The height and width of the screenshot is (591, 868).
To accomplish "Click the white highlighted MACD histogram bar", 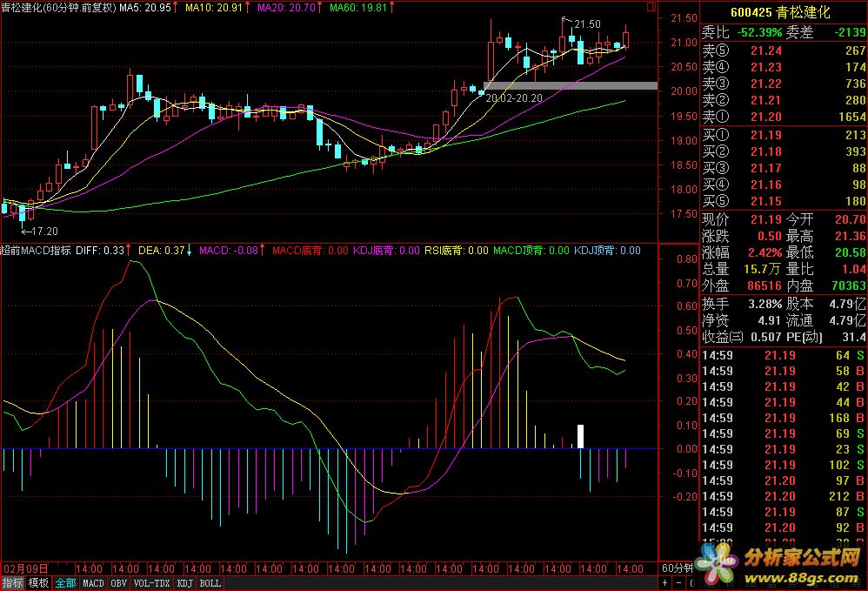I will (580, 436).
